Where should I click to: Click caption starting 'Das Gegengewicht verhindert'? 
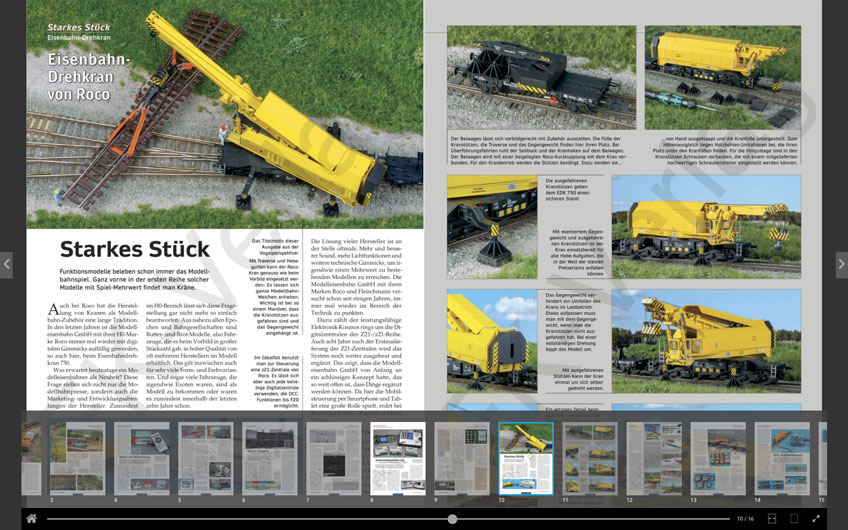(572, 322)
